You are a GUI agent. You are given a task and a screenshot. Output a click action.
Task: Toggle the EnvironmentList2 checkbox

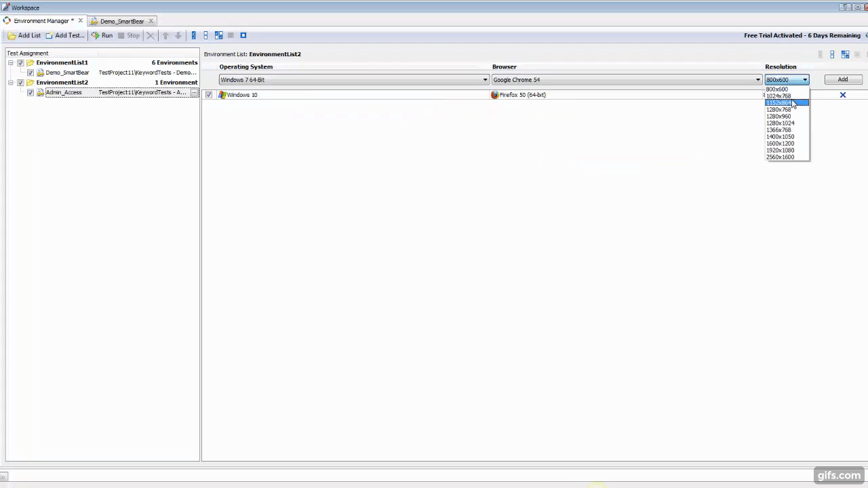[x=20, y=83]
